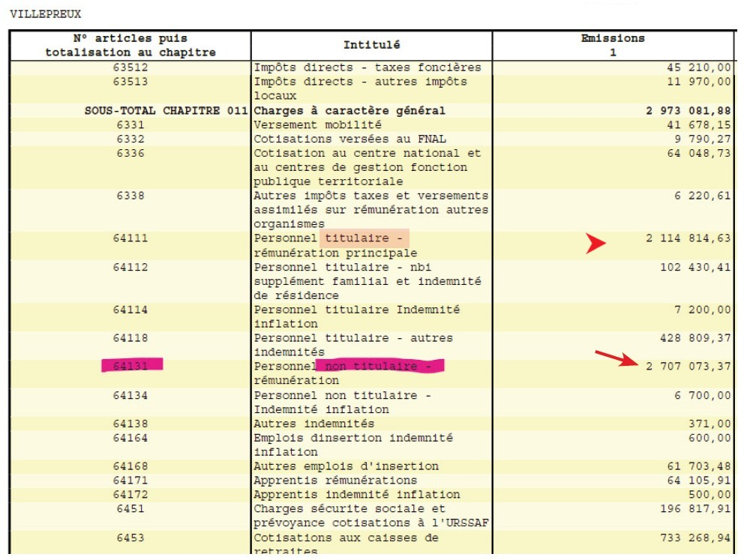The image size is (744, 560).
Task: Click the pink highlighted "non titulaire" text
Action: pos(379,366)
